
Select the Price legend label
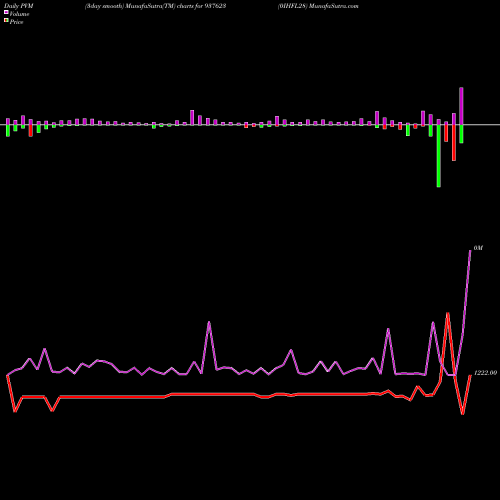tap(16, 22)
